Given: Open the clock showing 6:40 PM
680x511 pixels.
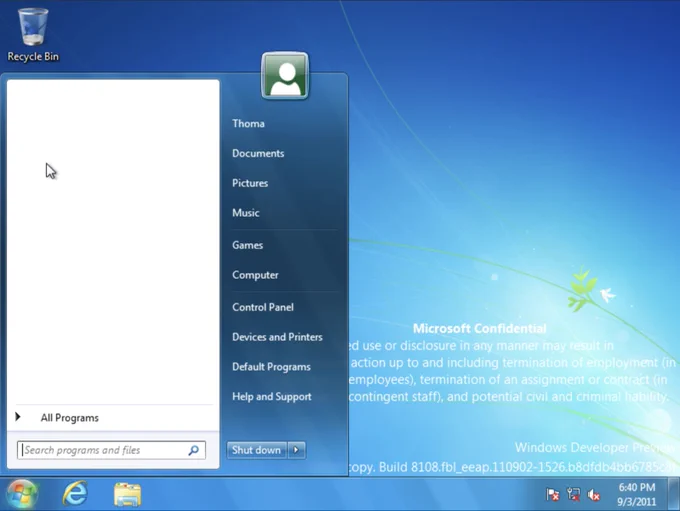Looking at the screenshot, I should 637,495.
